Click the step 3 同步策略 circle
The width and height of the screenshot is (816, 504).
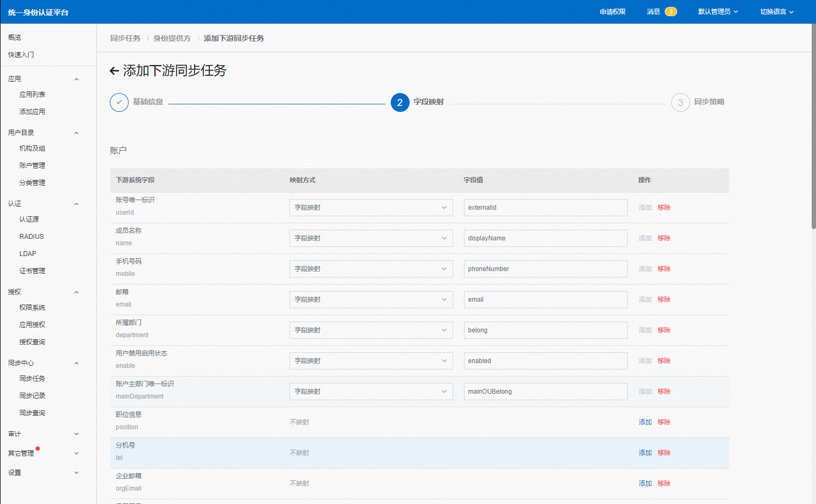coord(680,102)
